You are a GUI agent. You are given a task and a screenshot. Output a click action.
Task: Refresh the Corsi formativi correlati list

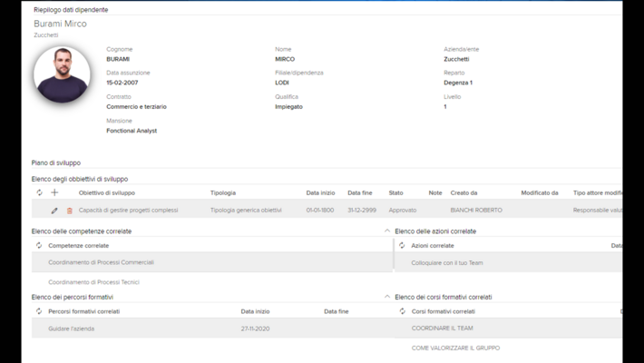[402, 311]
